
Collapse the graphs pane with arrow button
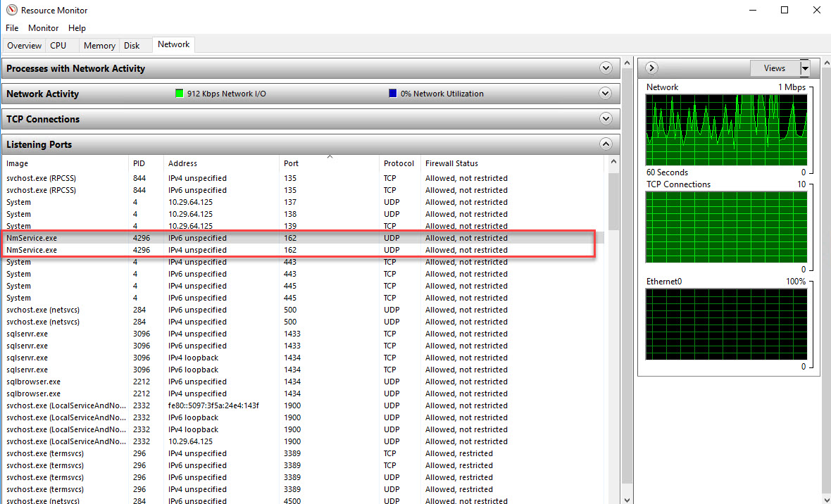[x=652, y=68]
